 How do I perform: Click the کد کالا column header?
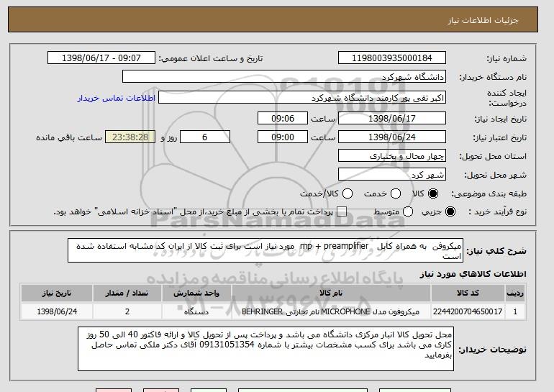pyautogui.click(x=468, y=293)
